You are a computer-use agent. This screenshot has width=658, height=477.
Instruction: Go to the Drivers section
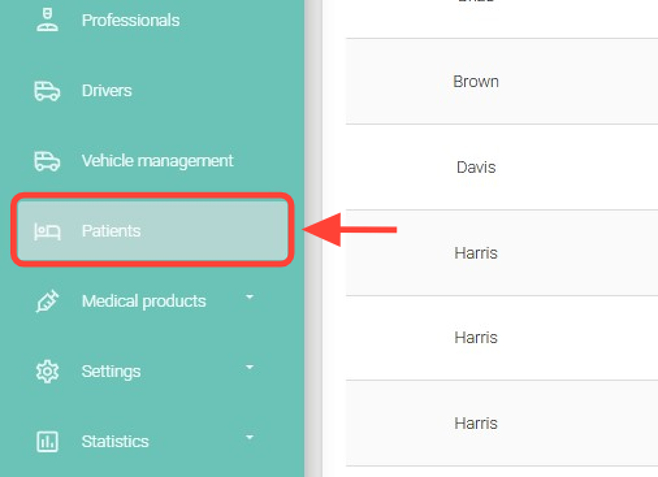(106, 91)
